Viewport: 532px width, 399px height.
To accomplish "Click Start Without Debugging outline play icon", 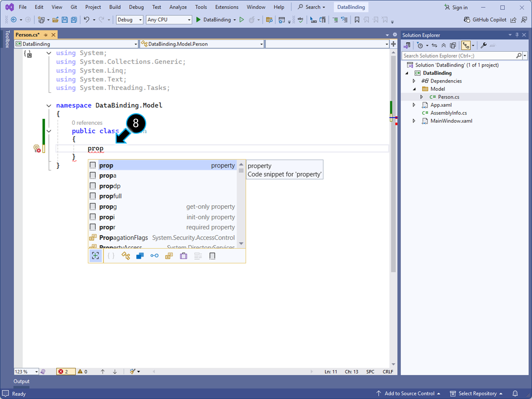I will click(x=242, y=20).
